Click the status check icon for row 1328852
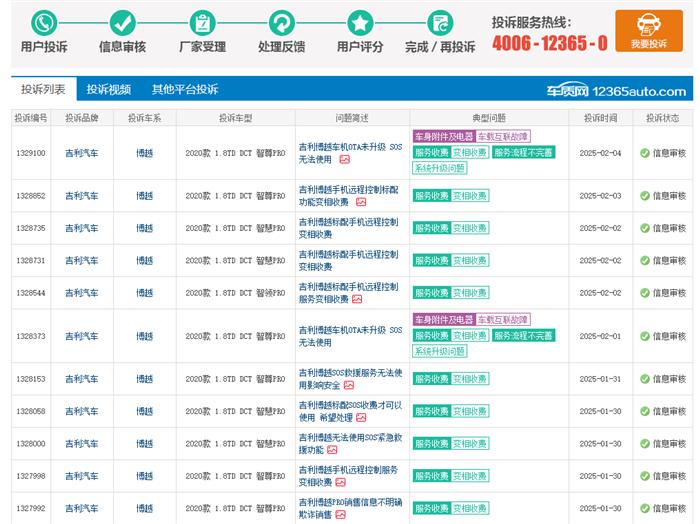The height and width of the screenshot is (524, 700). click(x=645, y=195)
